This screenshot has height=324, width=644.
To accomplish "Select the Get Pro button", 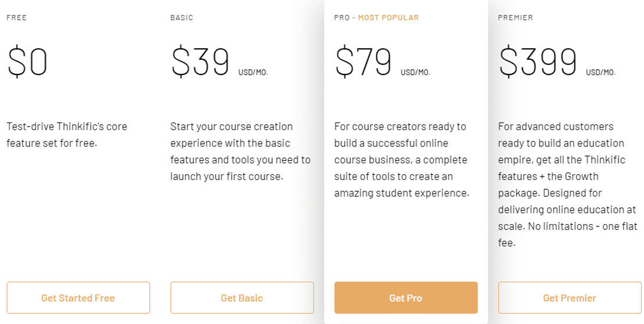I will tap(406, 298).
